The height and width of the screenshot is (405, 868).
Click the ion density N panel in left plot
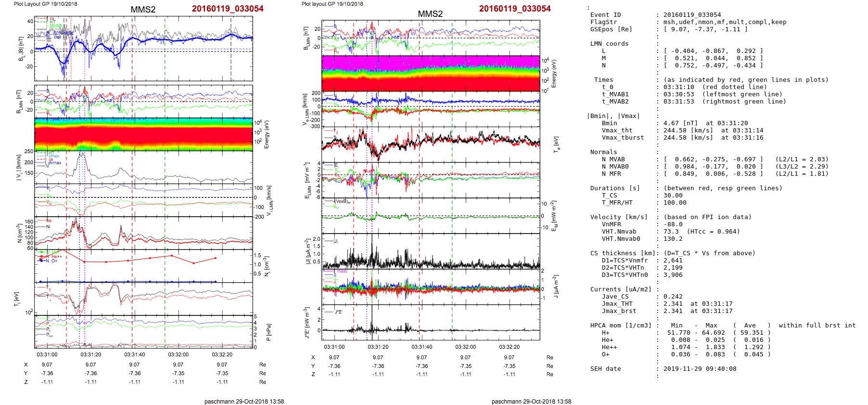(143, 234)
